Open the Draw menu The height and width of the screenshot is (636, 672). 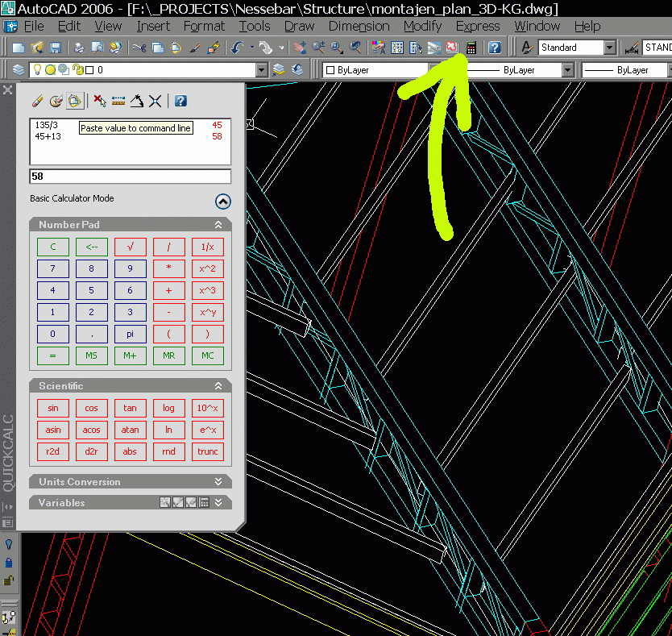coord(299,27)
